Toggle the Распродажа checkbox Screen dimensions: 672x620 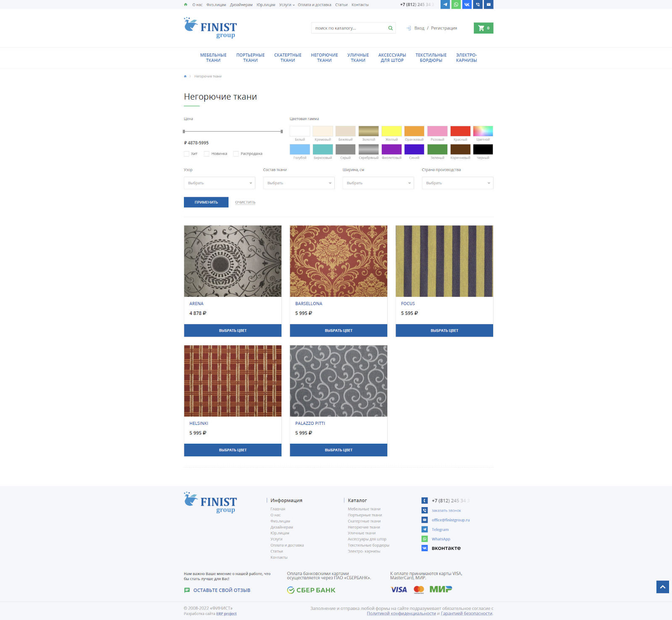tap(236, 154)
